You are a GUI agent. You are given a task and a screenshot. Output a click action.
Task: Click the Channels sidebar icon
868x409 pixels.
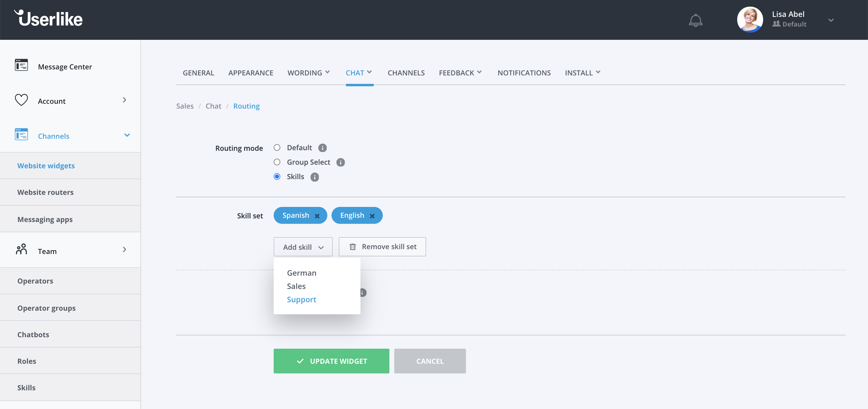click(x=21, y=134)
